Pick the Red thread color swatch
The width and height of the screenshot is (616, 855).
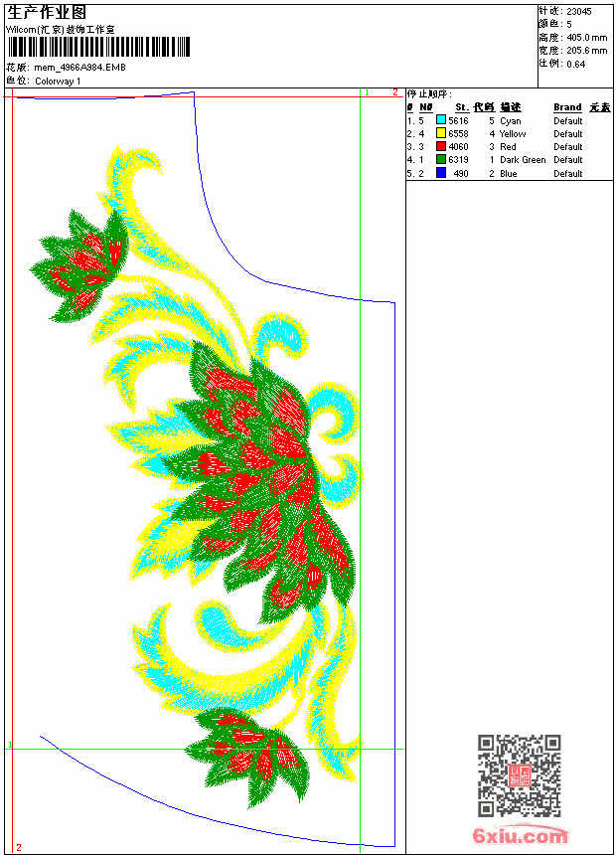[441, 146]
